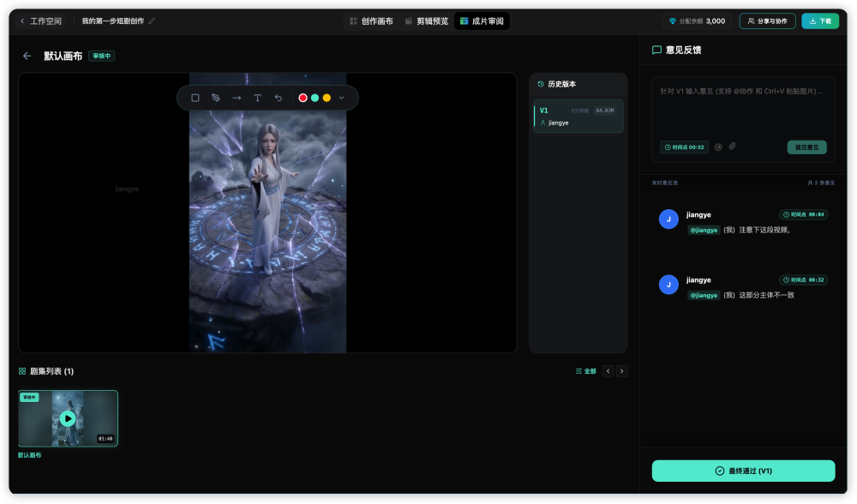Click avatar of the 00:32 comment
This screenshot has height=504, width=857.
[x=668, y=285]
